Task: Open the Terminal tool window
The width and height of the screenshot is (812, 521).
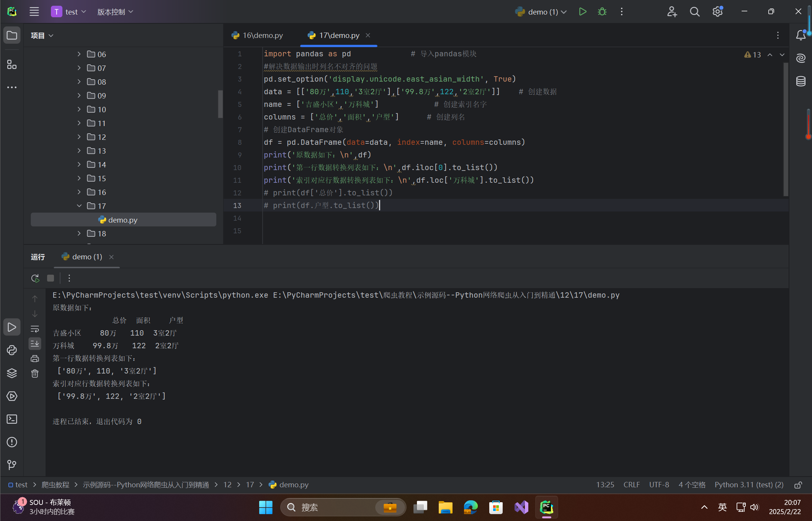Action: (12, 419)
